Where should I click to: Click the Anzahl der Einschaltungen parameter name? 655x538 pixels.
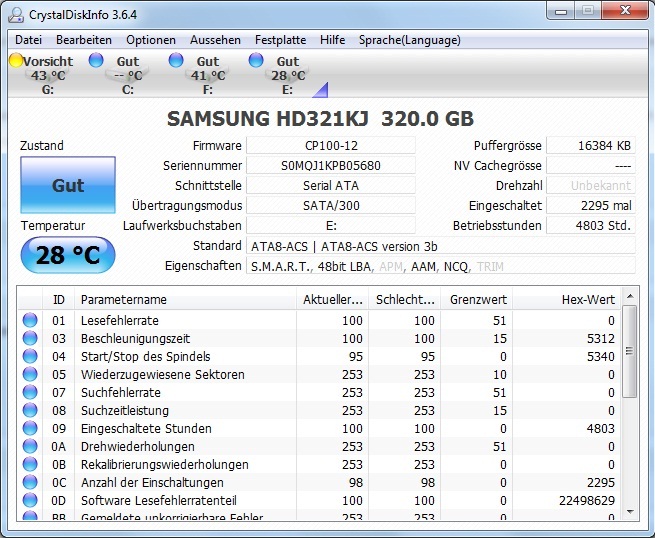(x=152, y=482)
